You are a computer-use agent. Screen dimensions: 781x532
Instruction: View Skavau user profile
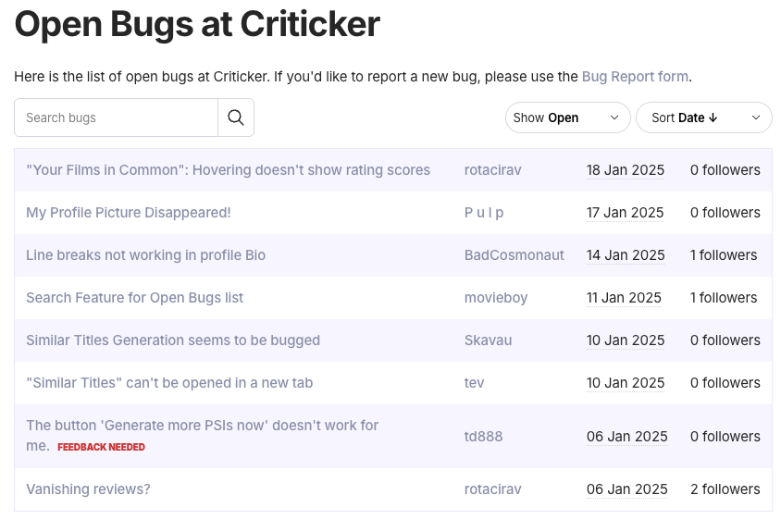click(x=488, y=340)
